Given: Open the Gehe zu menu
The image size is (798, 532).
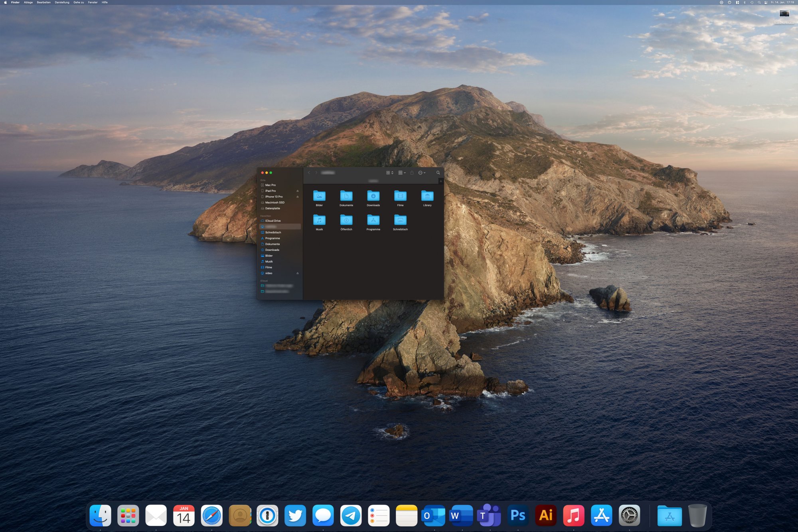Looking at the screenshot, I should tap(79, 2).
